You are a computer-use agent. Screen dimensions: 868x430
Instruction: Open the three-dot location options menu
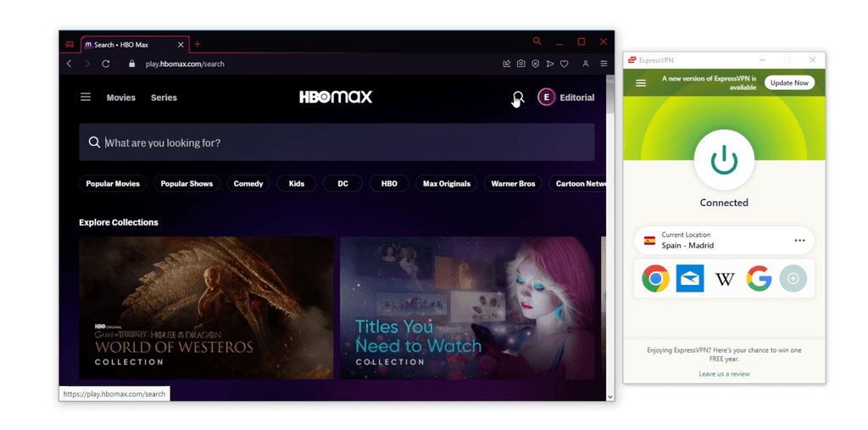[800, 240]
